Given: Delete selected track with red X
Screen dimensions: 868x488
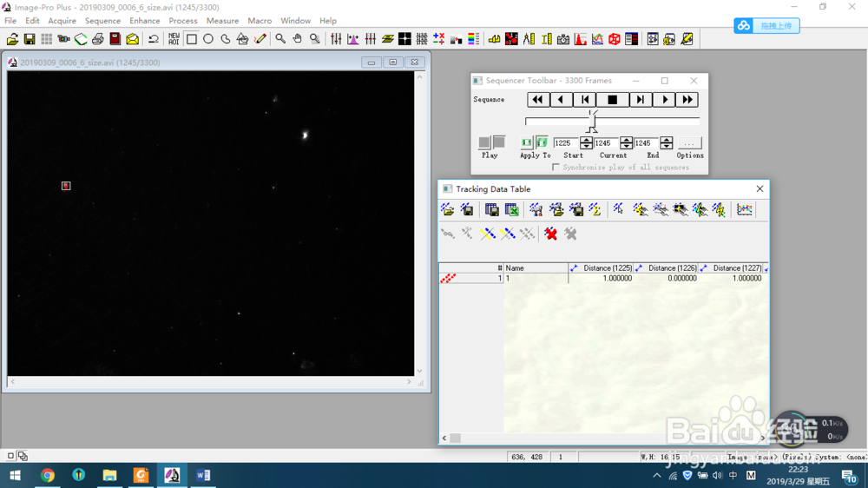Looking at the screenshot, I should tap(550, 234).
